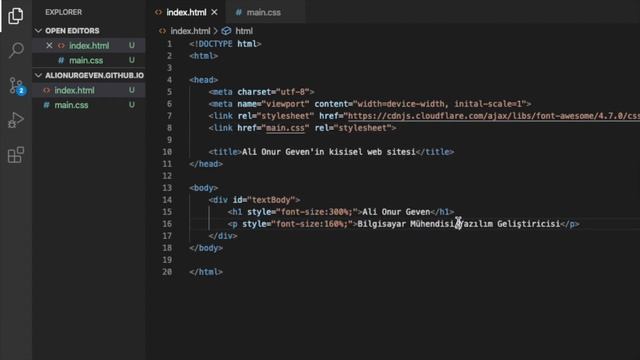Viewport: 640px width, 360px height.
Task: Click the 'Ali Onur Geven' h1 text
Action: [396, 212]
